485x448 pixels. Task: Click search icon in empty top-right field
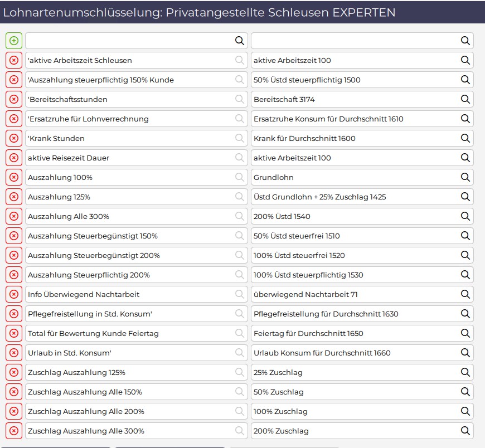[465, 41]
